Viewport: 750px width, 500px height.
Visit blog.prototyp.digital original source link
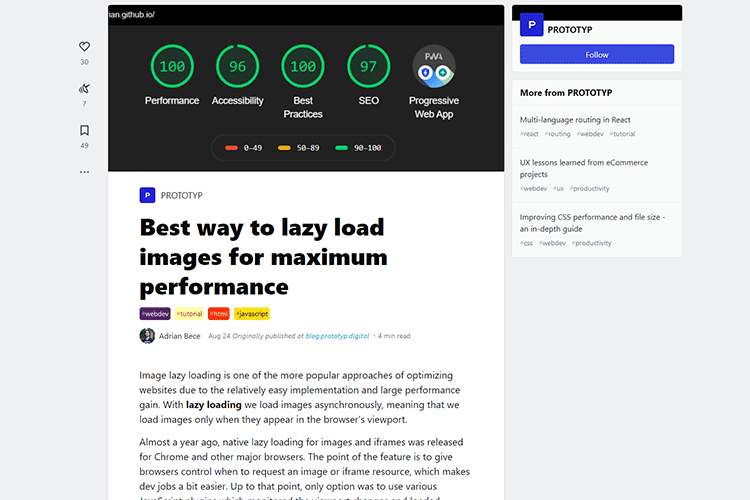[338, 336]
